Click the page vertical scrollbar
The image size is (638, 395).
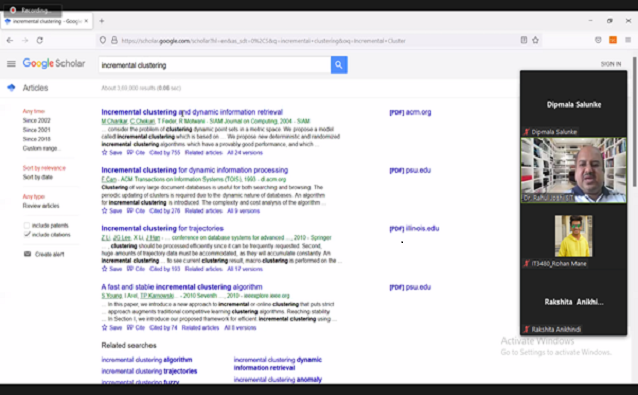(x=634, y=122)
